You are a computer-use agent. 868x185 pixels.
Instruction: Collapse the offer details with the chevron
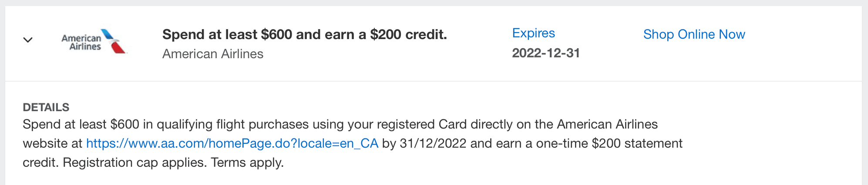pos(28,40)
